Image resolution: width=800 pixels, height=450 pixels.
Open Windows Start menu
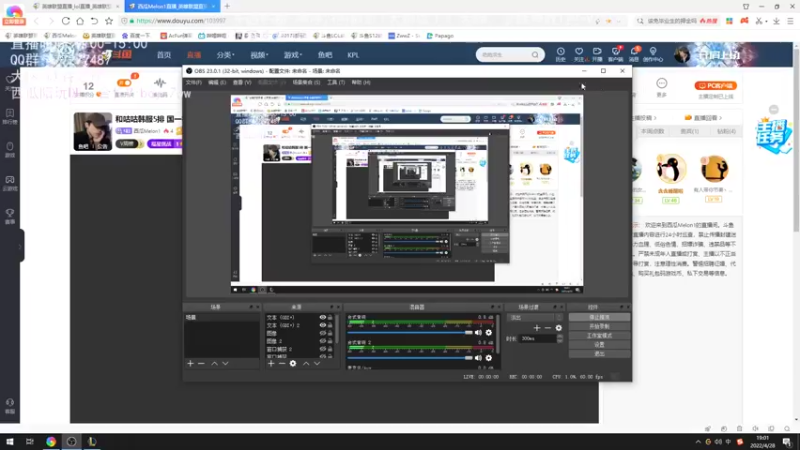[10, 441]
